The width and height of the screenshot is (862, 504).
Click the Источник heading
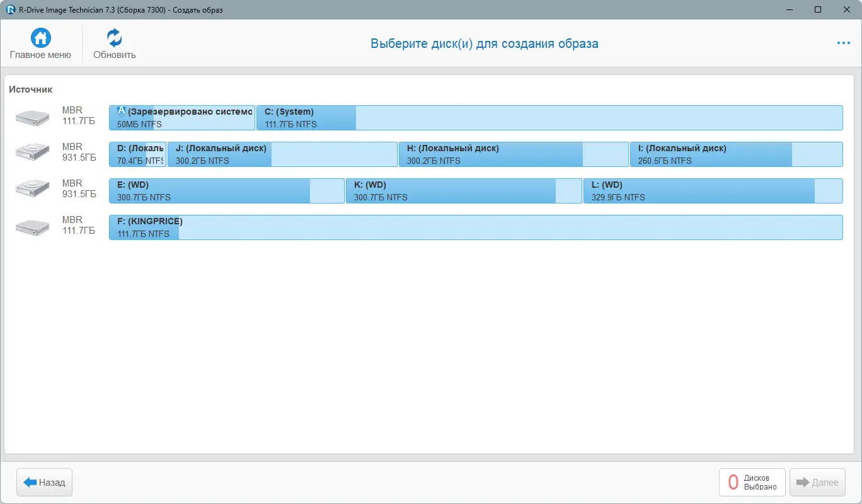(x=31, y=89)
